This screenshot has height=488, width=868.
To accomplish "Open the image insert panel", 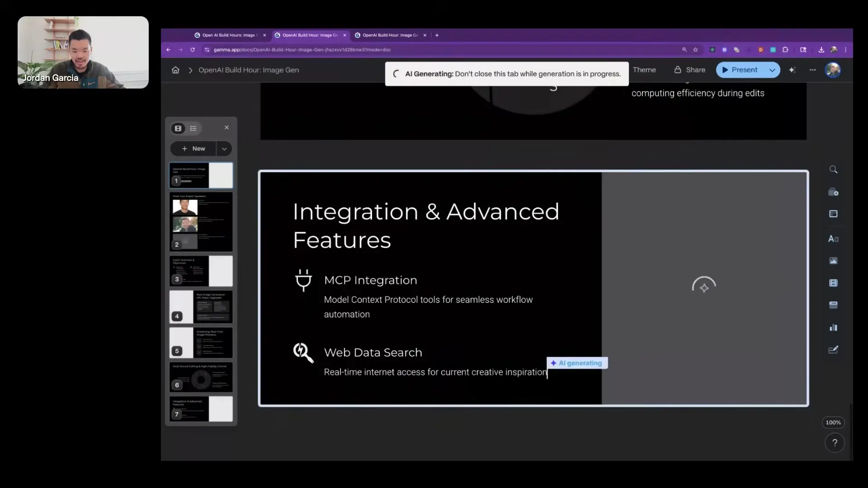I will click(x=833, y=261).
